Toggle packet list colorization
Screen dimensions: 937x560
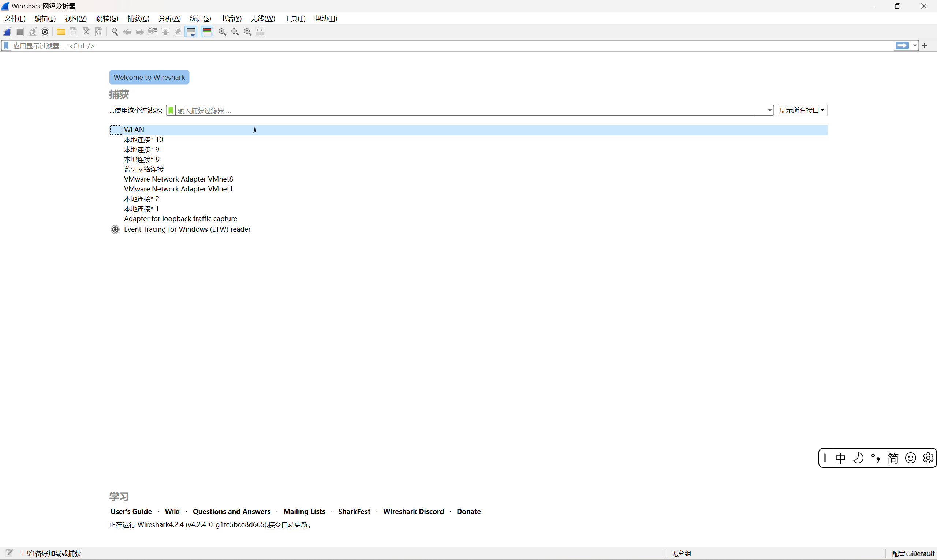click(207, 32)
